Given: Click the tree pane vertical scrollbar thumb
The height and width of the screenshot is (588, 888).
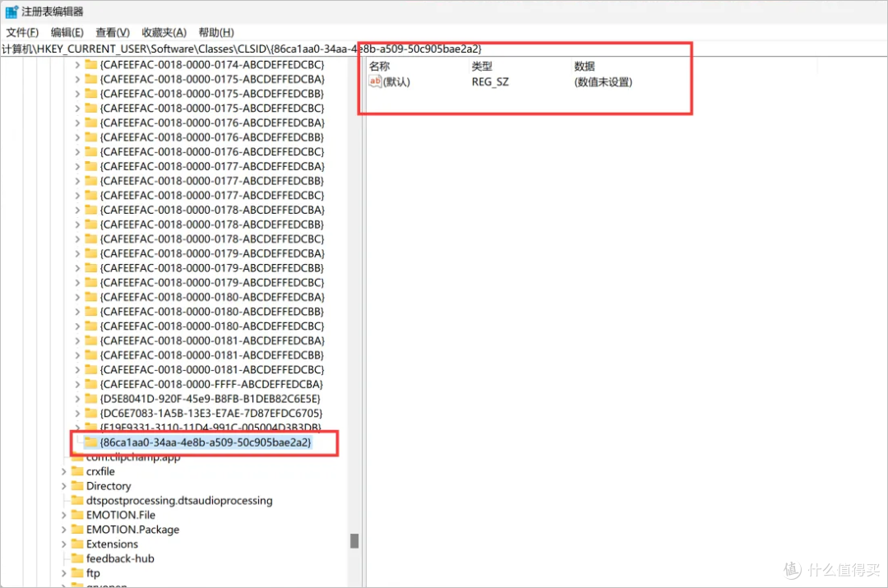Looking at the screenshot, I should click(354, 541).
